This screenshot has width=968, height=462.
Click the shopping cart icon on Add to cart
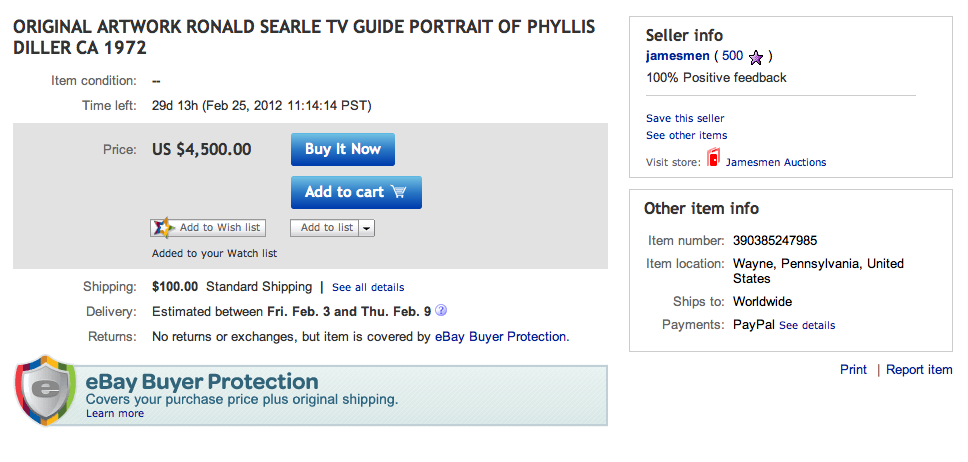(x=399, y=192)
